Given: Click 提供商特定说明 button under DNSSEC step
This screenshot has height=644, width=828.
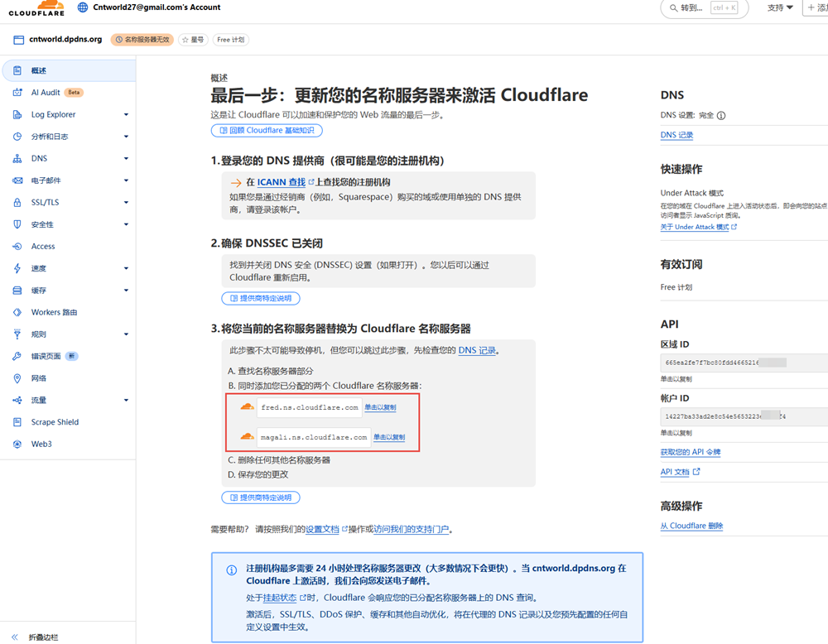Looking at the screenshot, I should coord(261,298).
